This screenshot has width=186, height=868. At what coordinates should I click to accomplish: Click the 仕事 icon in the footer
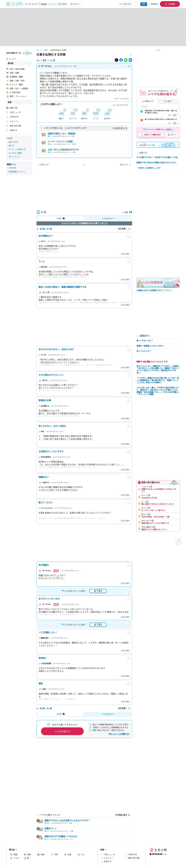(65, 855)
